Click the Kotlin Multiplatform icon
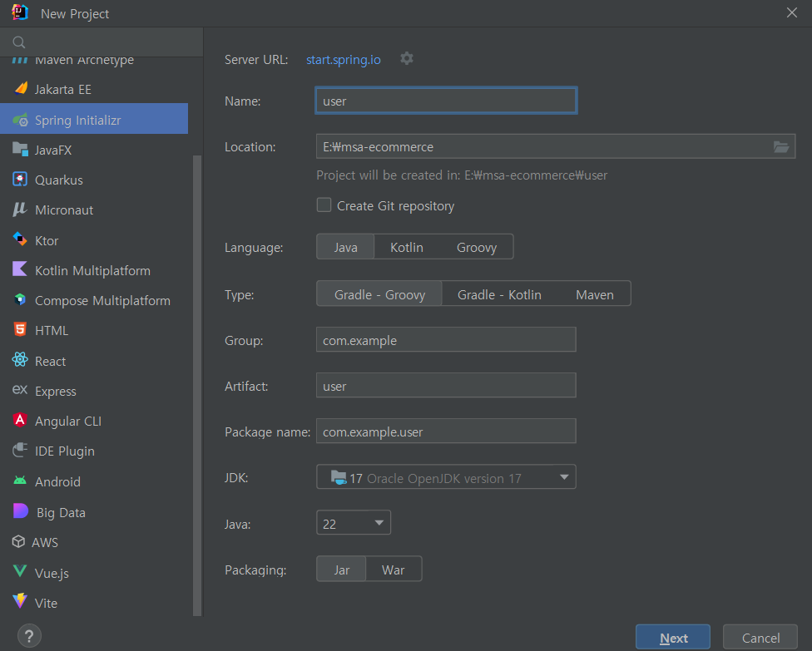This screenshot has height=651, width=812. 20,269
